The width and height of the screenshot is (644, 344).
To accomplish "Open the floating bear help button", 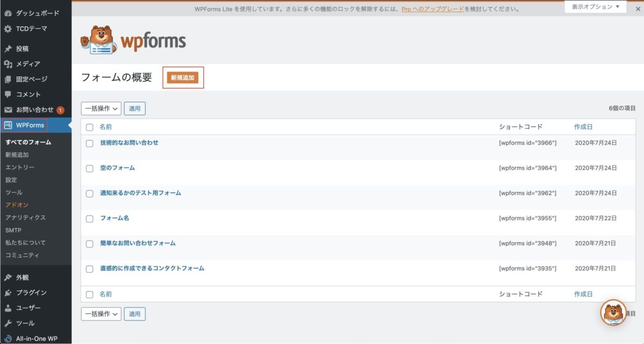I will pyautogui.click(x=613, y=313).
